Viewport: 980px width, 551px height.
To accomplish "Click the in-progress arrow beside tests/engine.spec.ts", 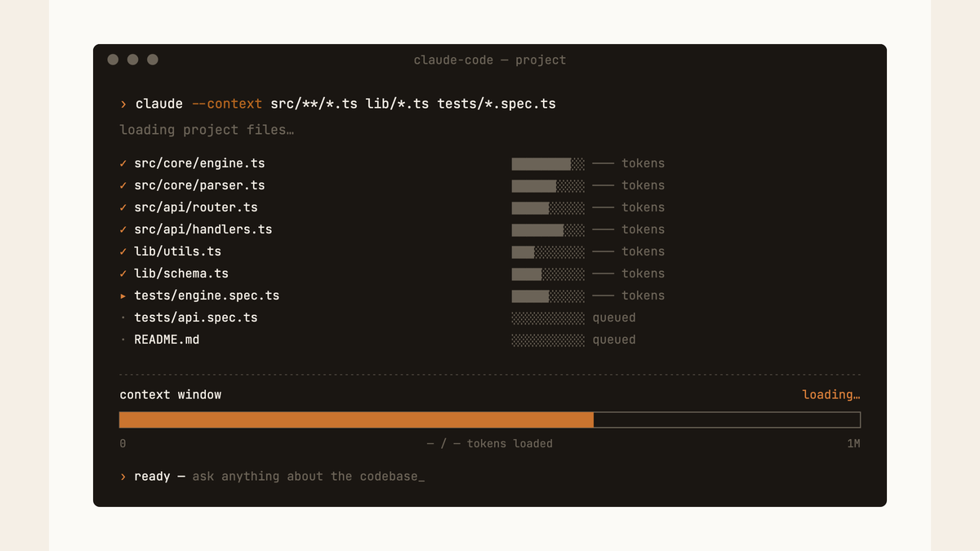I will point(123,295).
